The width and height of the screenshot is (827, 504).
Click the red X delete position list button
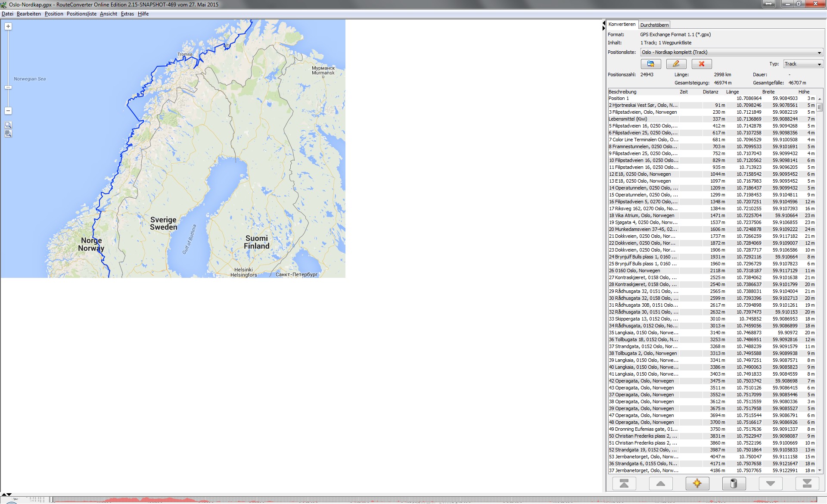(x=701, y=64)
